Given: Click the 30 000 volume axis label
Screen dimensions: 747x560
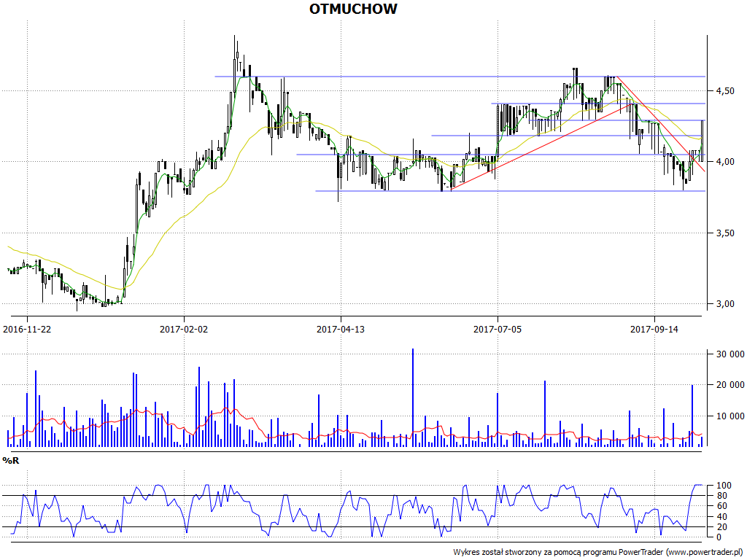Looking at the screenshot, I should coord(729,354).
